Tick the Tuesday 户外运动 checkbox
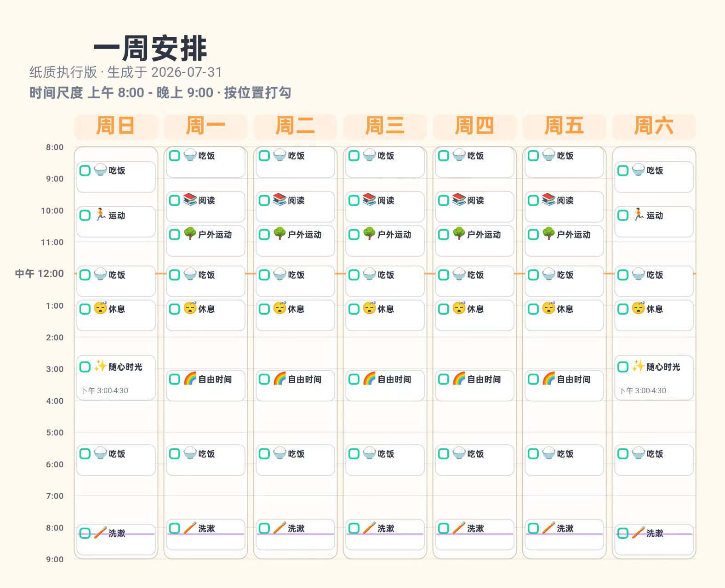725x588 pixels. [x=264, y=234]
